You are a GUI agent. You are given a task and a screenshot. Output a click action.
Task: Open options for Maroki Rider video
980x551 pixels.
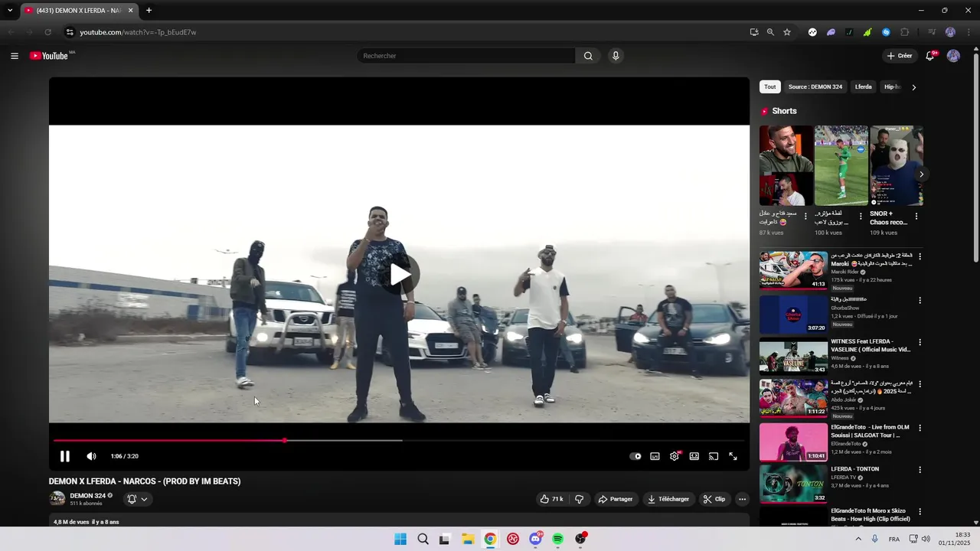click(920, 257)
